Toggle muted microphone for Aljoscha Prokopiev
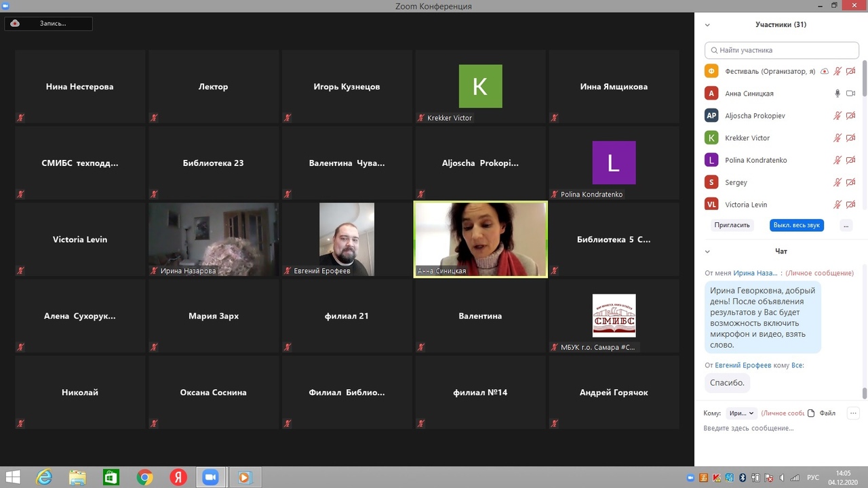Viewport: 868px width, 488px height. click(837, 116)
